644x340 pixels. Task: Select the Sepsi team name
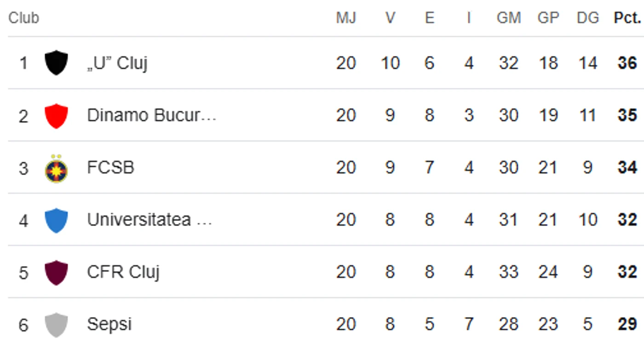tap(109, 324)
